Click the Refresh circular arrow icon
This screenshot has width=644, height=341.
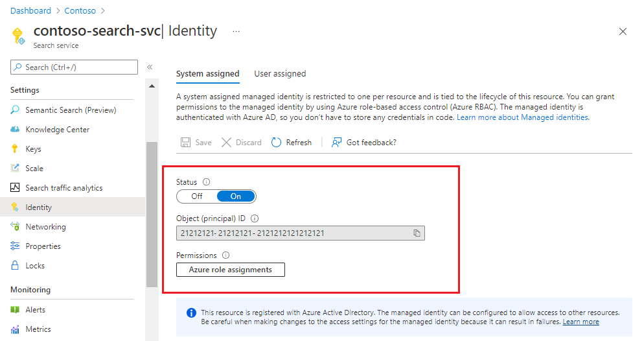(277, 143)
